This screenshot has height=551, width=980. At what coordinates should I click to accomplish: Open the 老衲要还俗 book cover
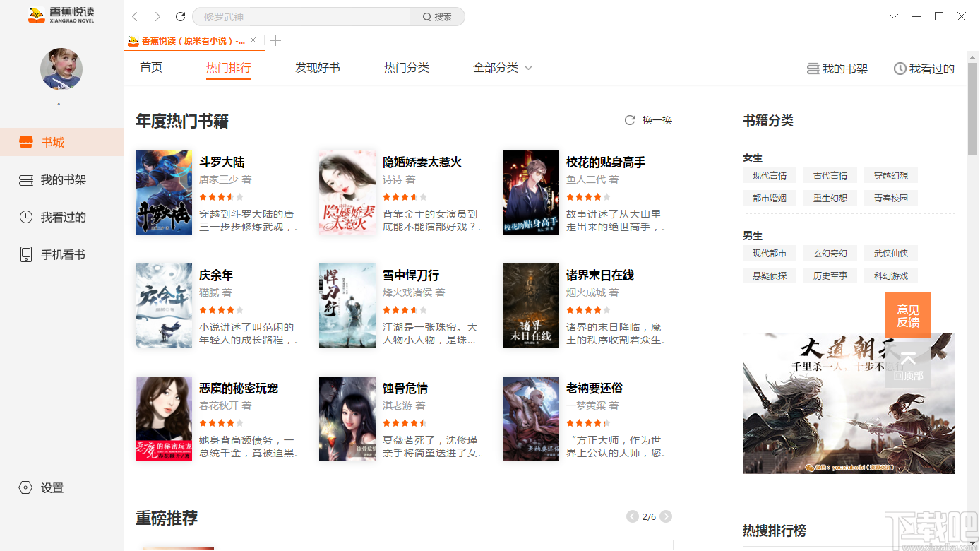pyautogui.click(x=531, y=419)
